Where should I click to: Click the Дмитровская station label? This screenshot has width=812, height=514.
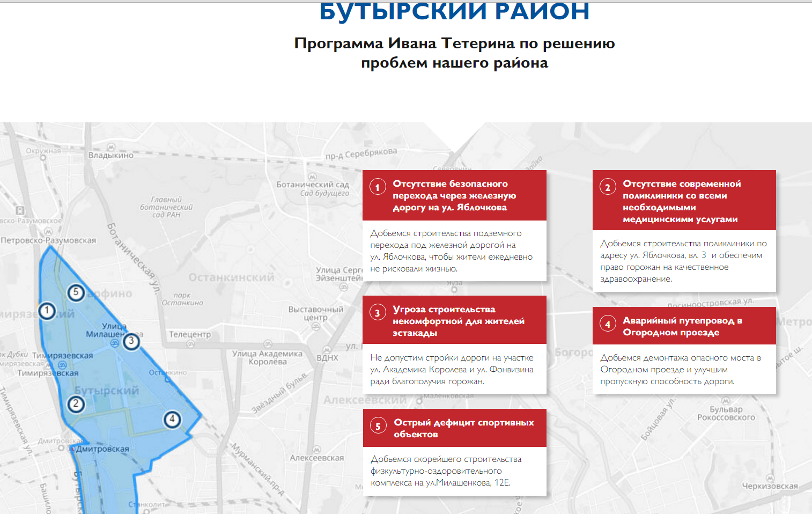[102, 449]
